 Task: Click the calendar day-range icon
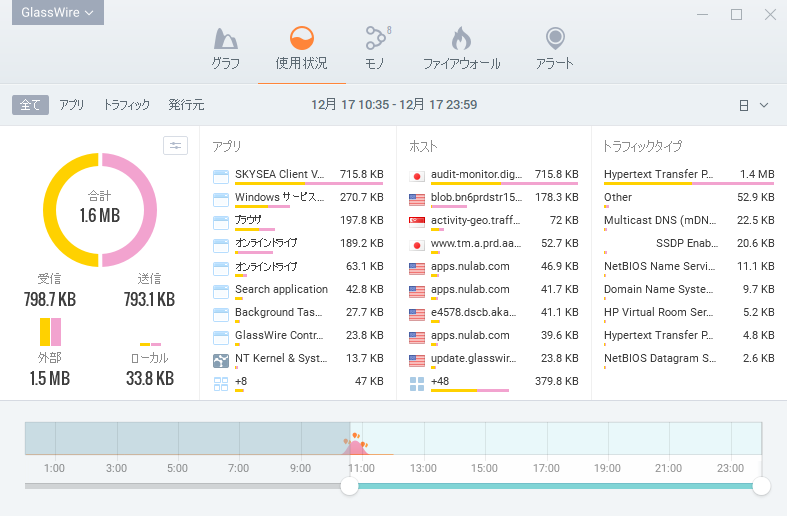coord(744,105)
